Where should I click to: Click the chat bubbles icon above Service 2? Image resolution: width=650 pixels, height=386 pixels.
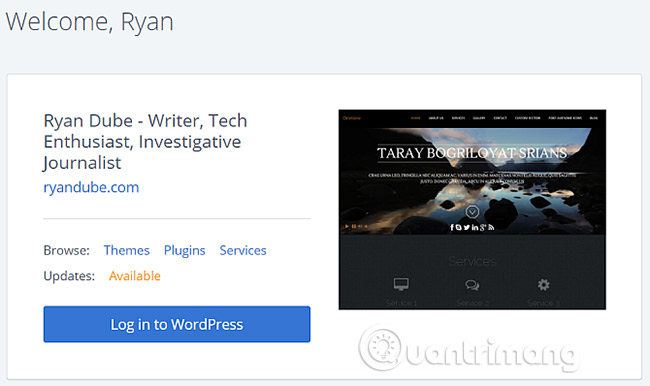[x=472, y=285]
